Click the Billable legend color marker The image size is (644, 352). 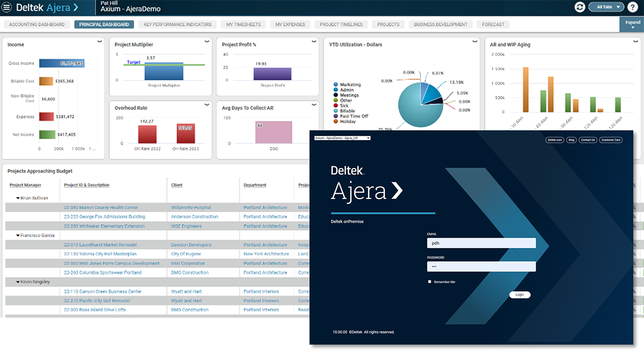(x=335, y=111)
